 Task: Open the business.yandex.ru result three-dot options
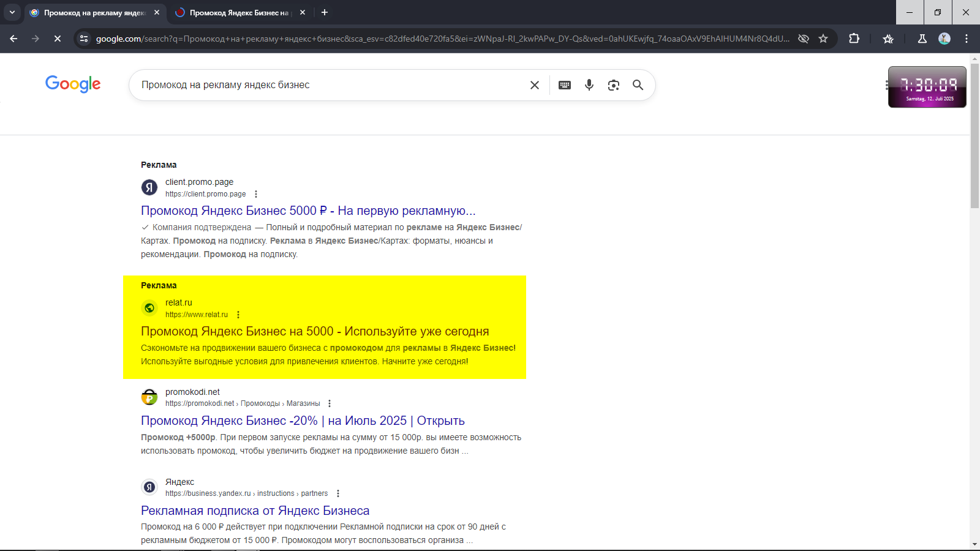(338, 493)
